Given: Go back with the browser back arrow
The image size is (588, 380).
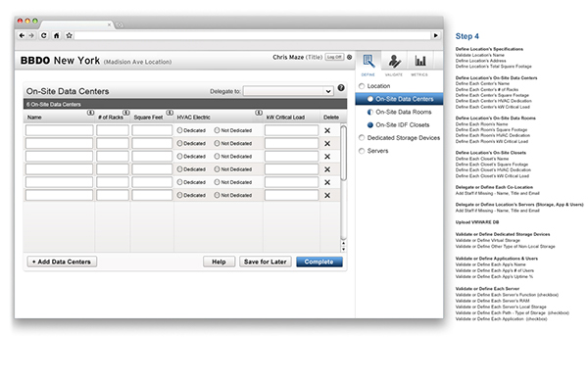Looking at the screenshot, I should pos(22,35).
